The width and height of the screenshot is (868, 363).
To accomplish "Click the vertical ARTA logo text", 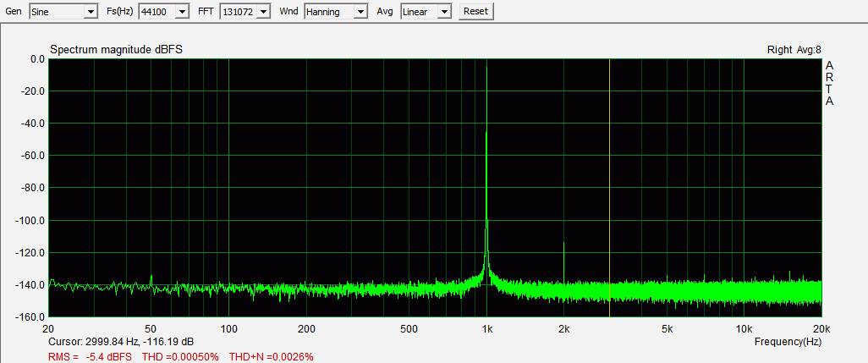I will [829, 83].
